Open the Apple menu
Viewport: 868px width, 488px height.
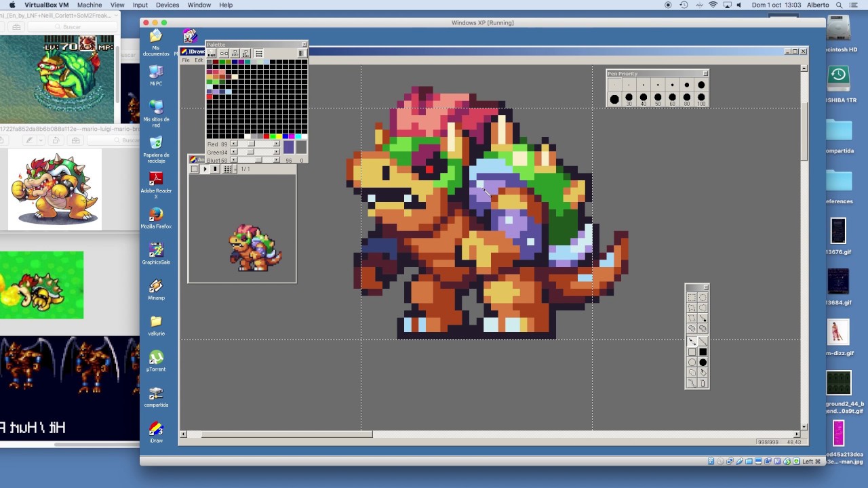point(12,5)
